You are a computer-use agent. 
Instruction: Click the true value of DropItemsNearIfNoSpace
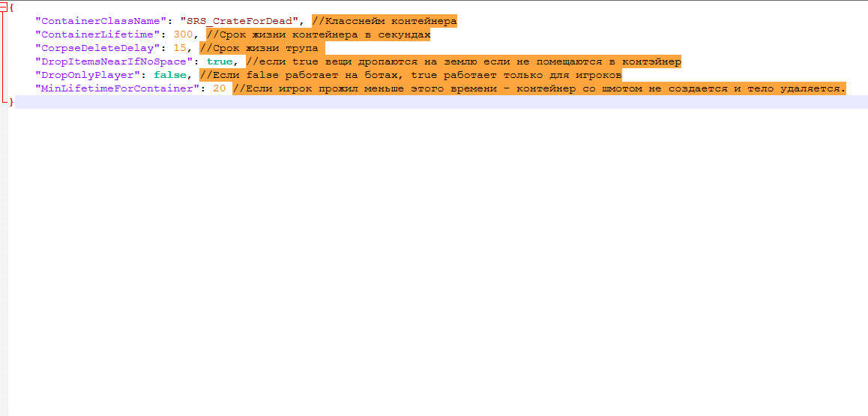[x=220, y=61]
